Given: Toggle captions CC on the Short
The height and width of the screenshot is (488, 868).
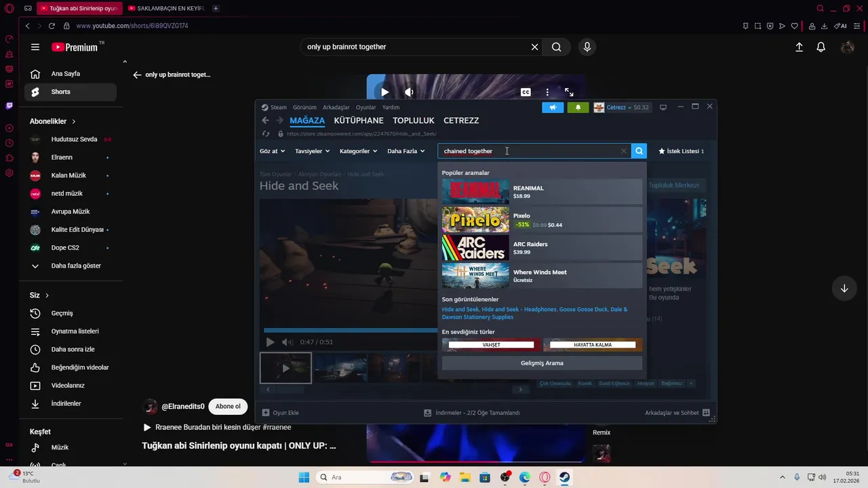Looking at the screenshot, I should tap(526, 92).
